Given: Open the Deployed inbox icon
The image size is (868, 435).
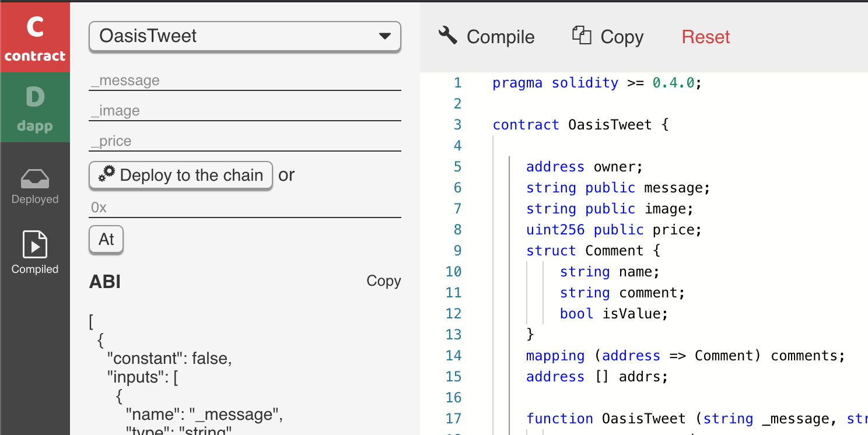Looking at the screenshot, I should tap(35, 179).
